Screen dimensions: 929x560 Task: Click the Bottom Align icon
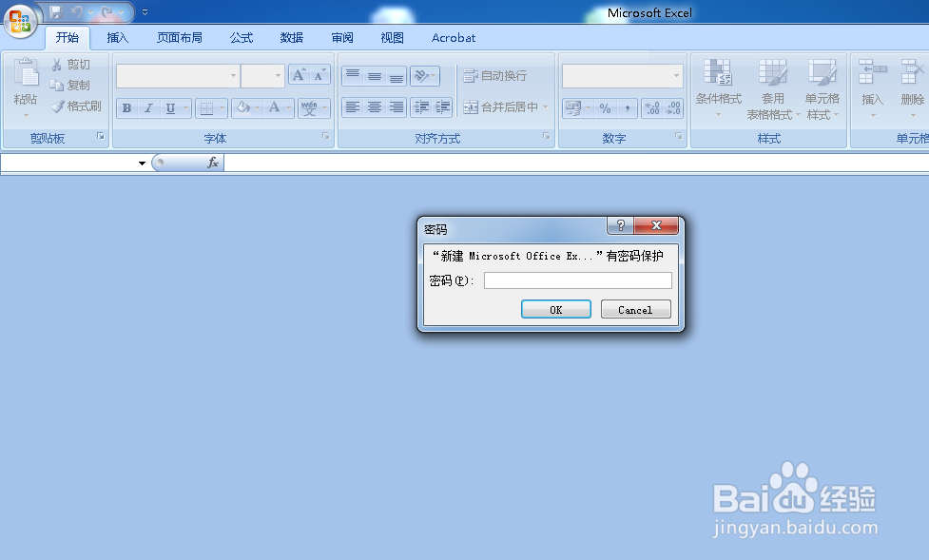tap(397, 75)
